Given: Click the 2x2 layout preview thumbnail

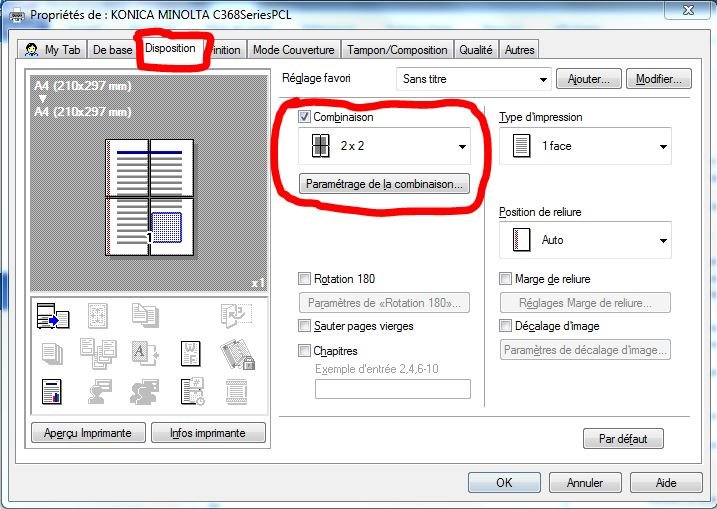Looking at the screenshot, I should pos(150,198).
